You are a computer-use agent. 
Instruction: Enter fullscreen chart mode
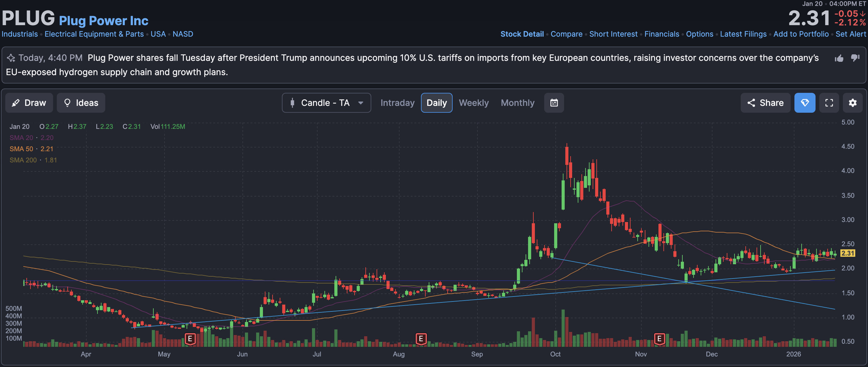(829, 103)
